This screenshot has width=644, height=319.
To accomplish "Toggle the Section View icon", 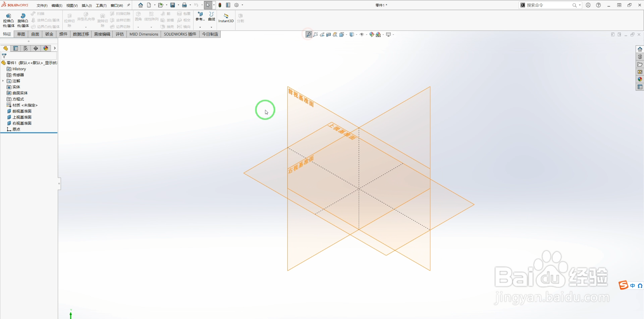I will pyautogui.click(x=329, y=35).
